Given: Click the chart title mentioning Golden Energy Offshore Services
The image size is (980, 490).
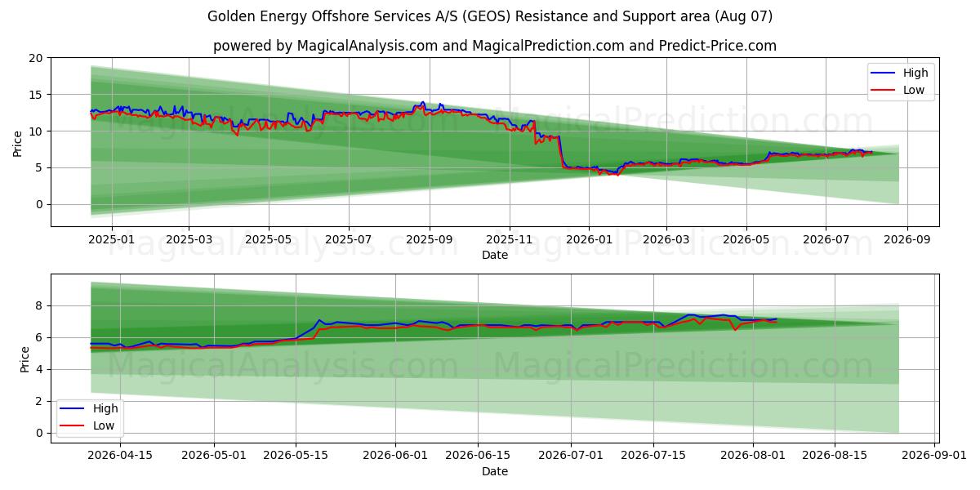Looking at the screenshot, I should click(490, 16).
